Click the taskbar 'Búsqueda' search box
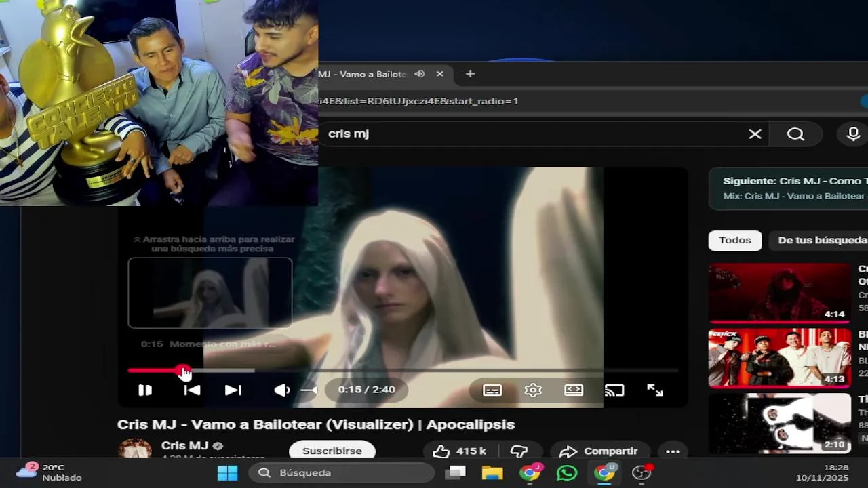868x488 pixels. point(341,472)
